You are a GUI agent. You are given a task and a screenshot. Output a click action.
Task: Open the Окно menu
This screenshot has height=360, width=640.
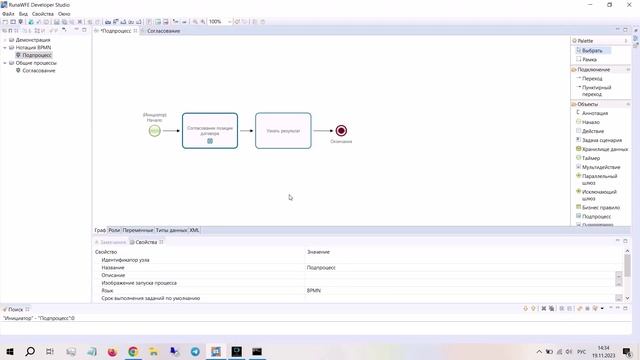tap(64, 14)
